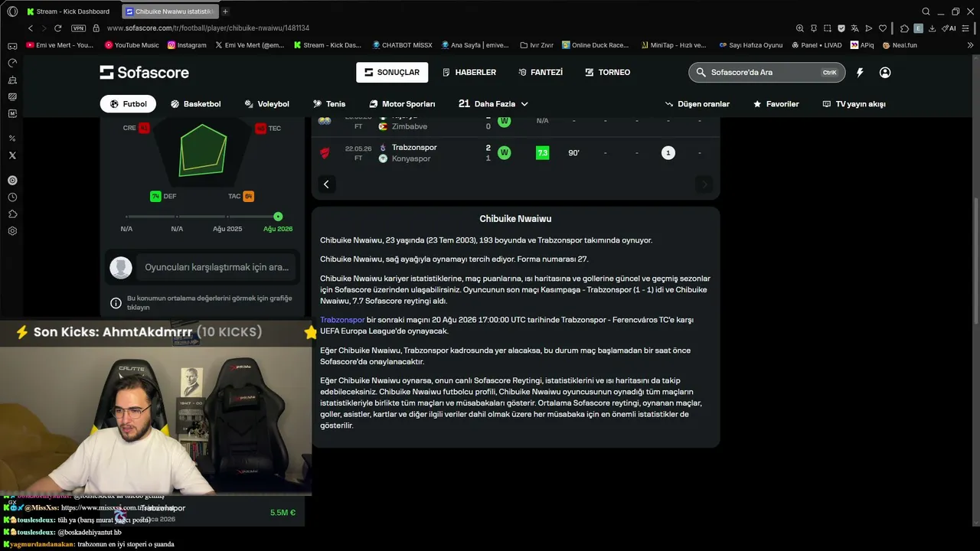Reload the Sofascore page
This screenshot has height=551, width=980.
[57, 28]
